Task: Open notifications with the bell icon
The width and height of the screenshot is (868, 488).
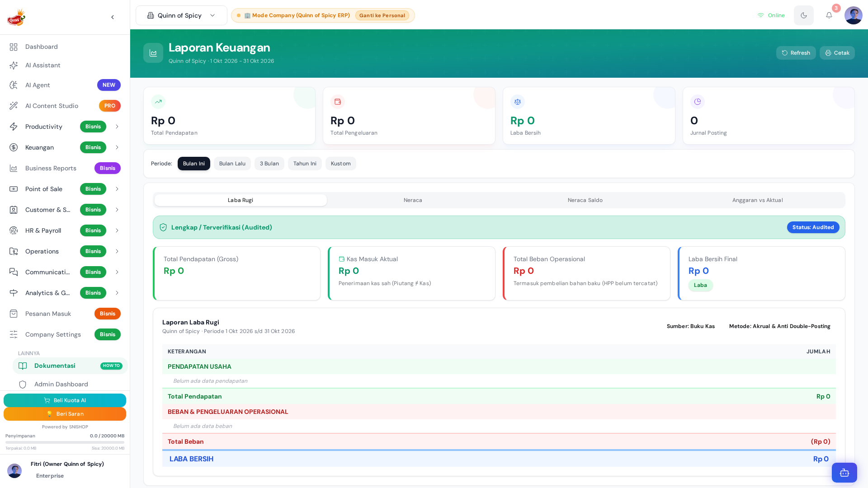Action: 829,15
